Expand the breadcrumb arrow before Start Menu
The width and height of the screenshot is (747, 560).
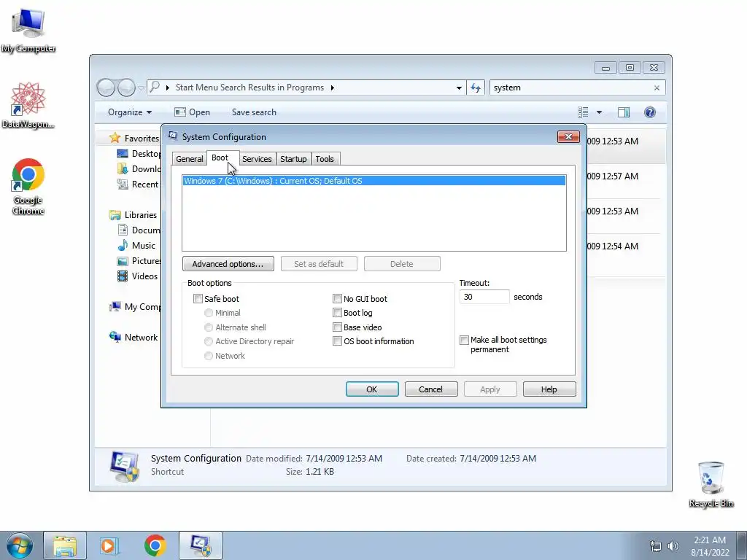(x=168, y=87)
